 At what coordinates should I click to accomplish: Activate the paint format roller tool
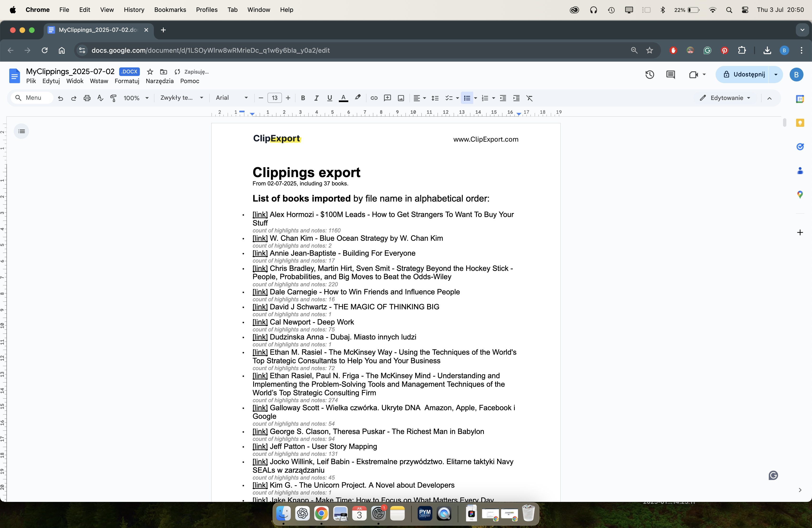(114, 98)
